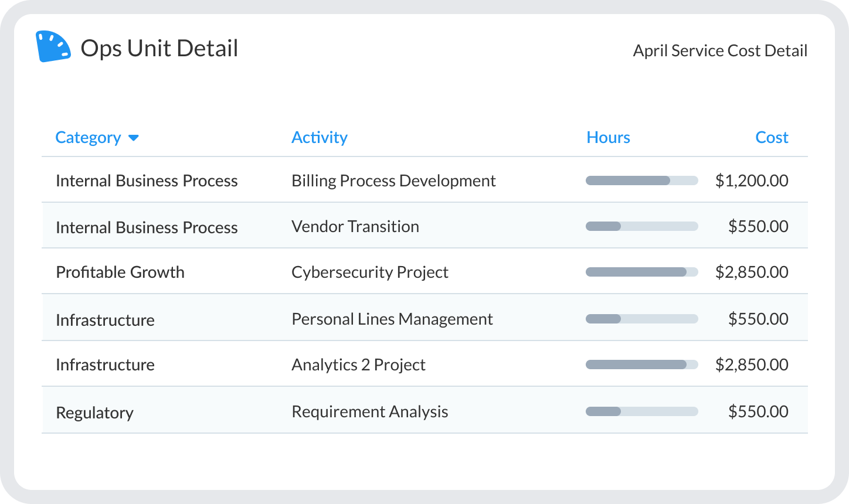Click the blue gauge logo icon
849x504 pixels.
pyautogui.click(x=53, y=47)
